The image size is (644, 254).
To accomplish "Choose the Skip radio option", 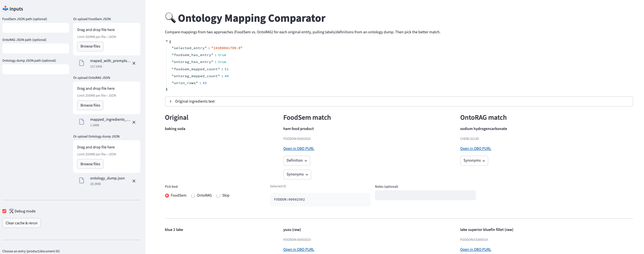I will coord(218,196).
